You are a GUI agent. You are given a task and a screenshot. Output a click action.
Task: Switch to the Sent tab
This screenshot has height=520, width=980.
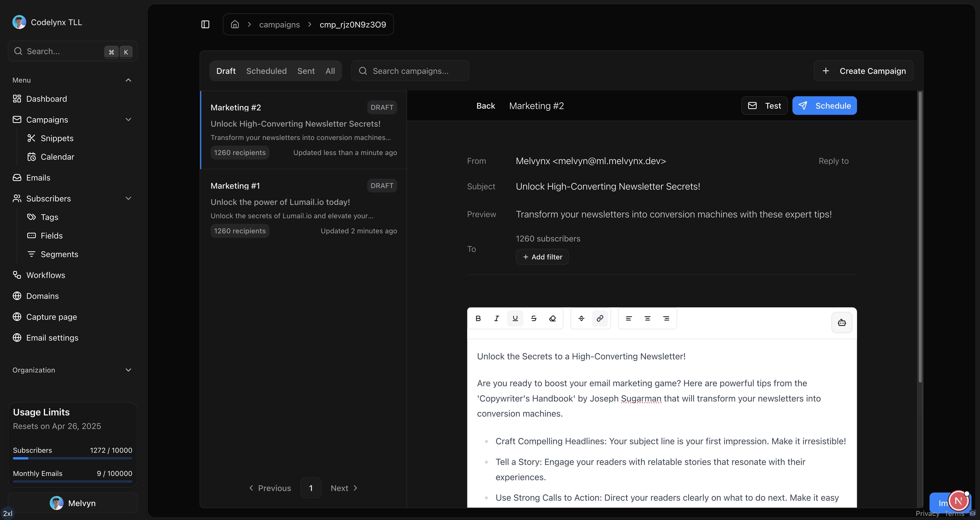tap(306, 71)
